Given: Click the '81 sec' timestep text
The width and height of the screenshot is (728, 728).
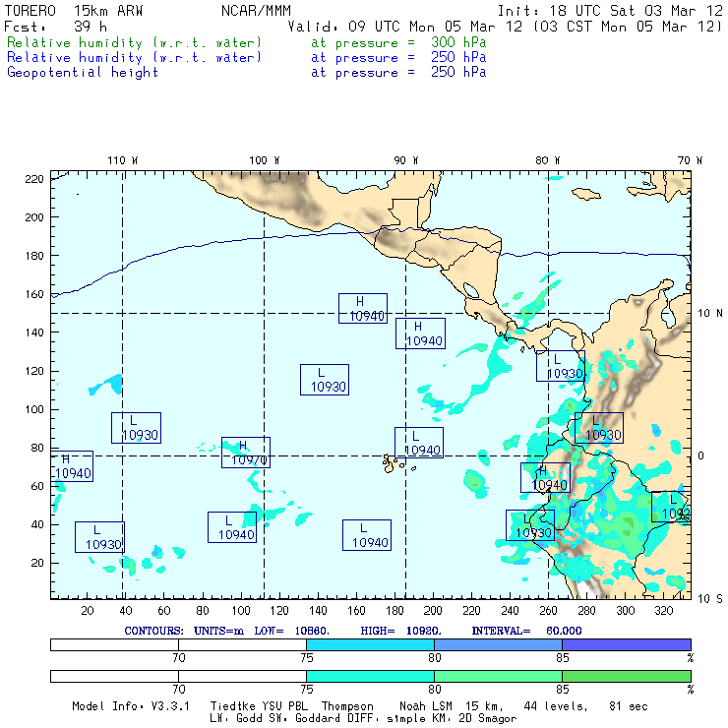Looking at the screenshot, I should click(629, 706).
